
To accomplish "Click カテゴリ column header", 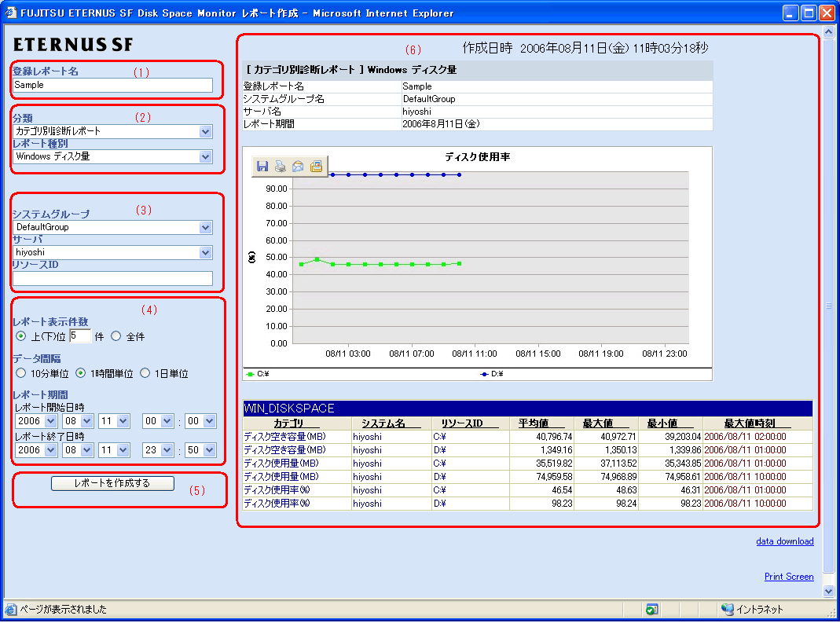I will (288, 423).
